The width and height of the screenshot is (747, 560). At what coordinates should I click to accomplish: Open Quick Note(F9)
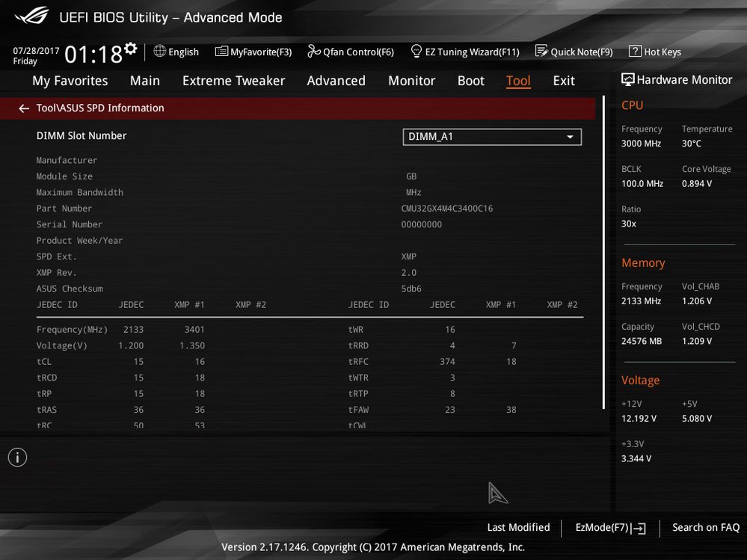pyautogui.click(x=582, y=52)
